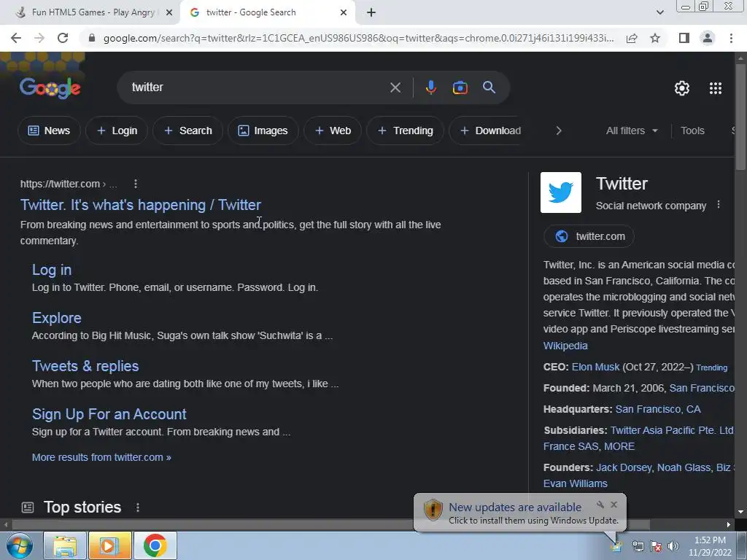Open Twitter. It's what's happening result

pos(141,205)
